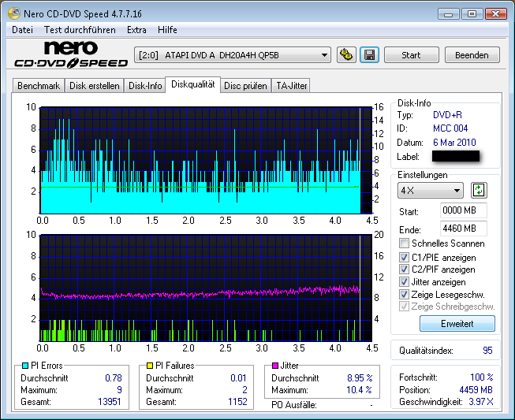Screen dimensions: 515x420
Task: Click the PI Errors Maximum value 9
Action: coord(119,390)
